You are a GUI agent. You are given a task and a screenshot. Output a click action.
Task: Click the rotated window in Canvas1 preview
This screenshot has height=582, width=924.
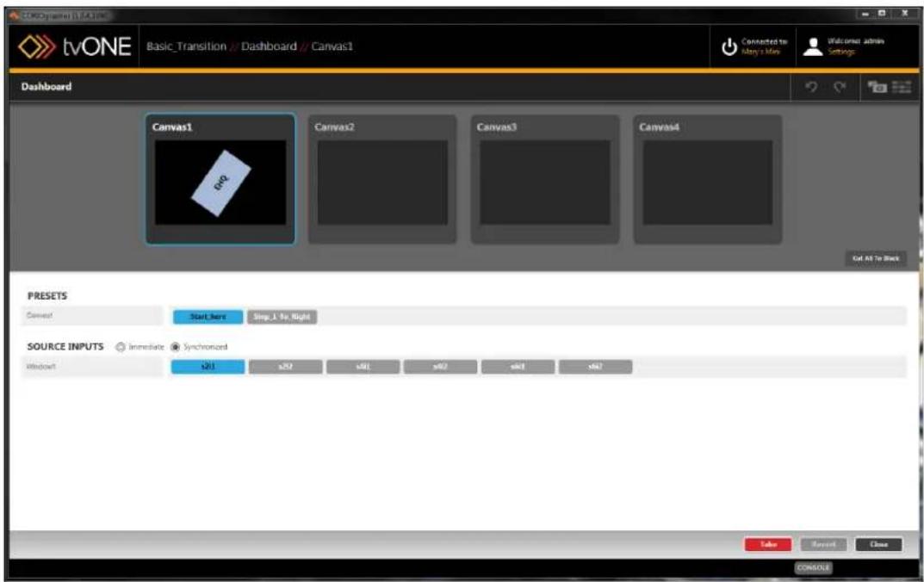pos(221,183)
